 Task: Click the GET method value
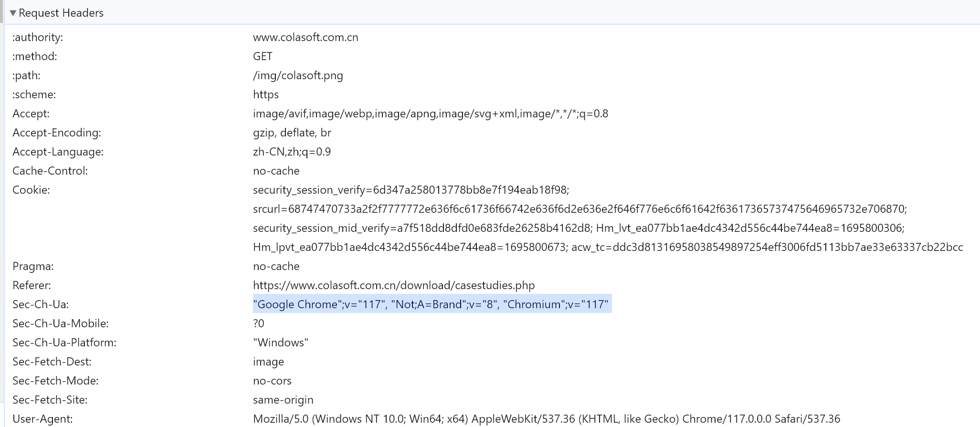tap(263, 56)
